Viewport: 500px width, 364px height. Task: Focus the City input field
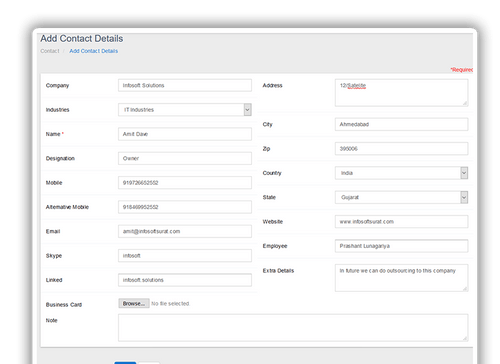pyautogui.click(x=401, y=124)
